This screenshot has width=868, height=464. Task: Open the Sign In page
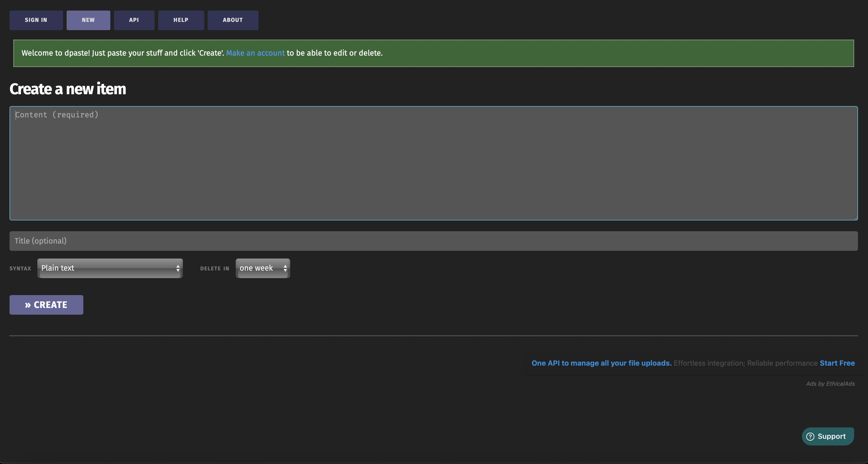point(36,20)
